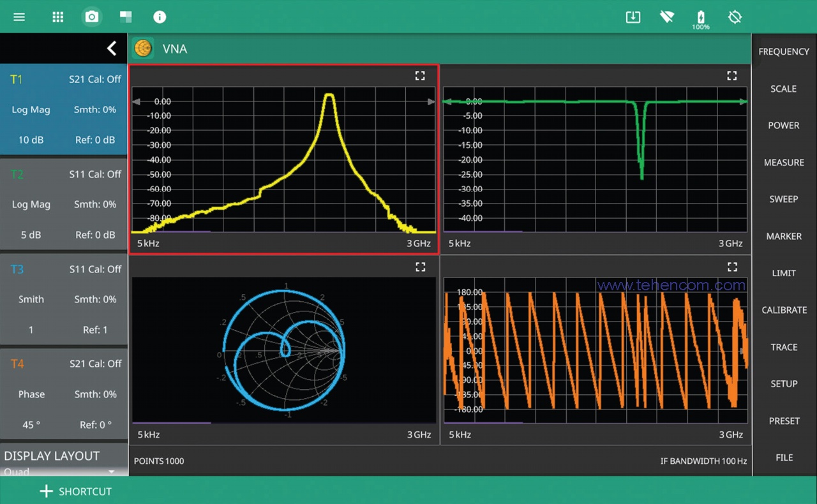The height and width of the screenshot is (504, 817).
Task: Open the hamburger menu
Action: (x=19, y=17)
